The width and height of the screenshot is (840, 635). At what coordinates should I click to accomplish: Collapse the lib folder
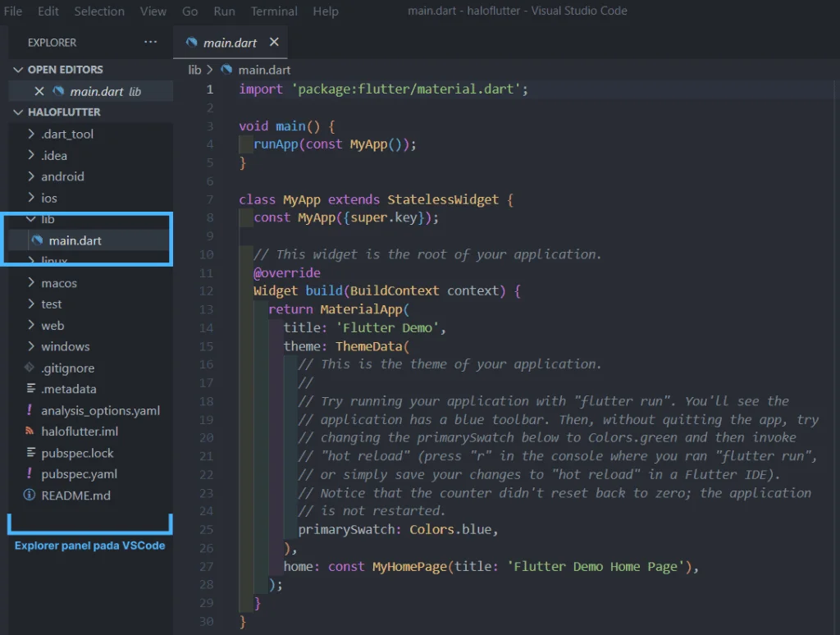[x=48, y=219]
